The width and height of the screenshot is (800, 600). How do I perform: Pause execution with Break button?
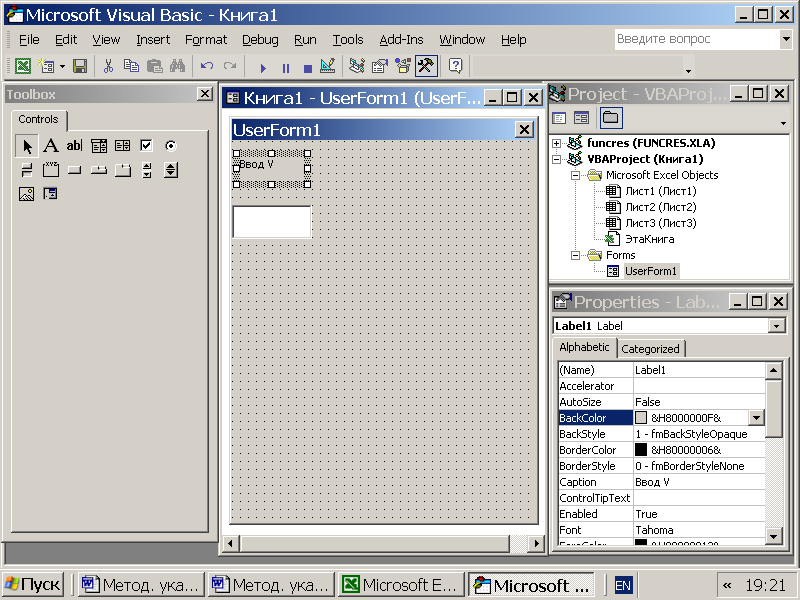pyautogui.click(x=286, y=67)
